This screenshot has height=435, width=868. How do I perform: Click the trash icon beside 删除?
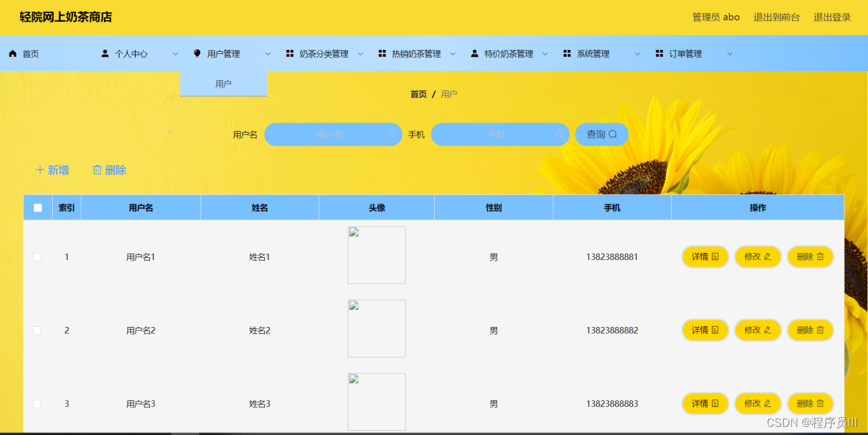point(96,170)
